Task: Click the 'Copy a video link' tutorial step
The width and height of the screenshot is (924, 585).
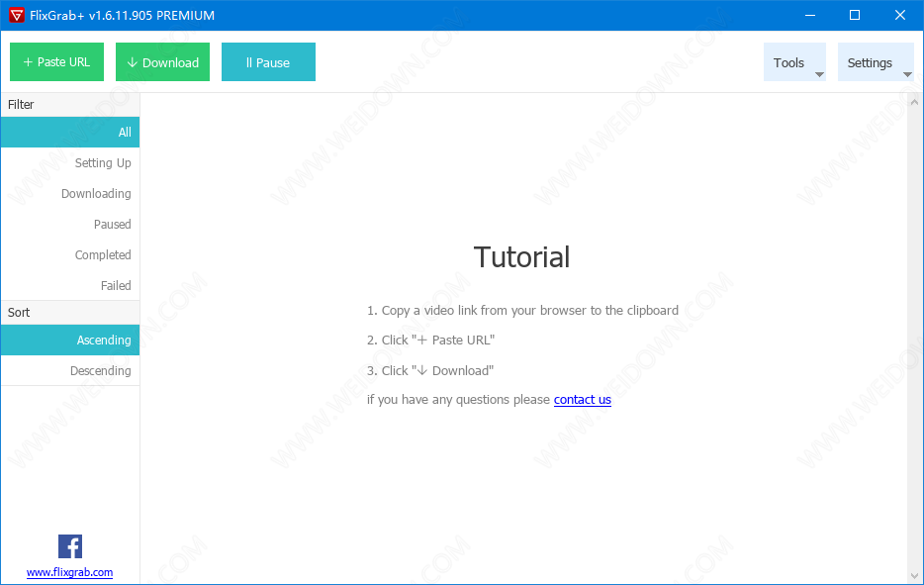Action: point(522,310)
